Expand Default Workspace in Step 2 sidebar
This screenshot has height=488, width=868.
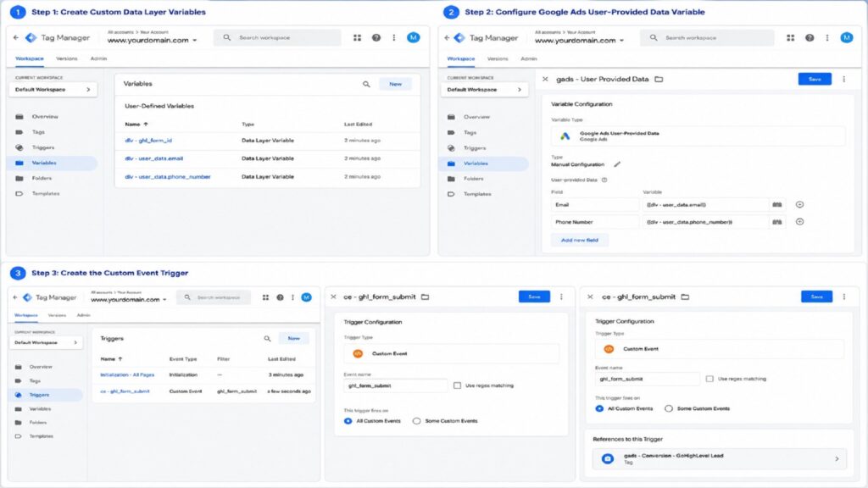coord(484,90)
